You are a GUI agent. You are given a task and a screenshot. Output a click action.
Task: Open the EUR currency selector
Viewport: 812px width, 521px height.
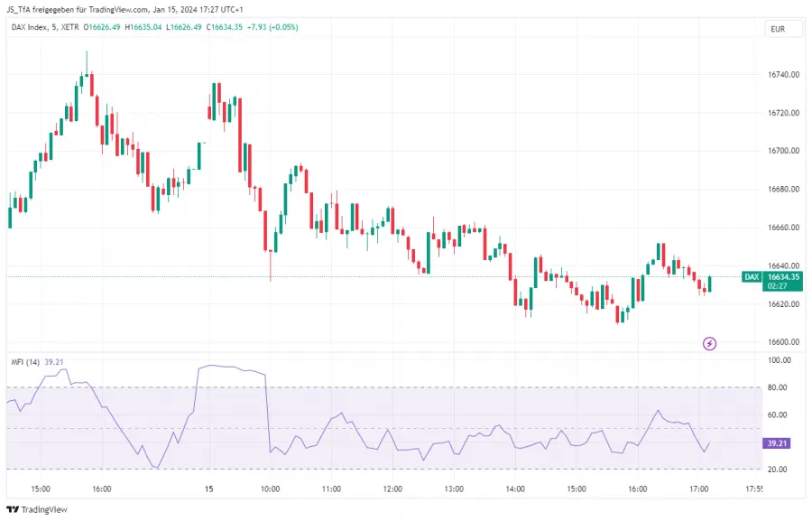(781, 30)
